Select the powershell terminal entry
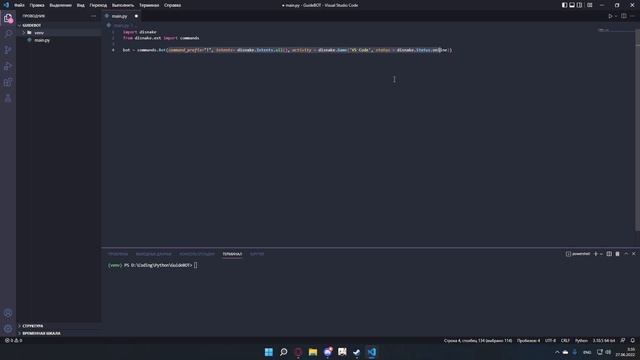This screenshot has height=360, width=640. (x=578, y=254)
